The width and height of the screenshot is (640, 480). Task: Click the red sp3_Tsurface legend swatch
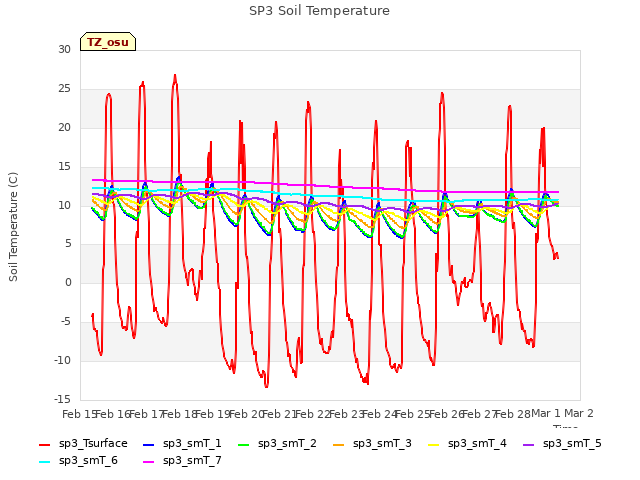(44, 444)
